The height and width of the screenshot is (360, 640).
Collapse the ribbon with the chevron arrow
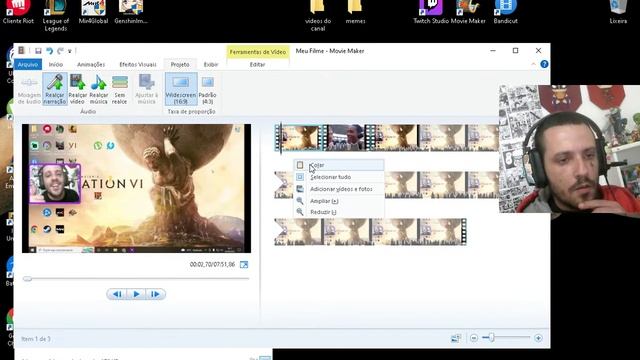533,64
